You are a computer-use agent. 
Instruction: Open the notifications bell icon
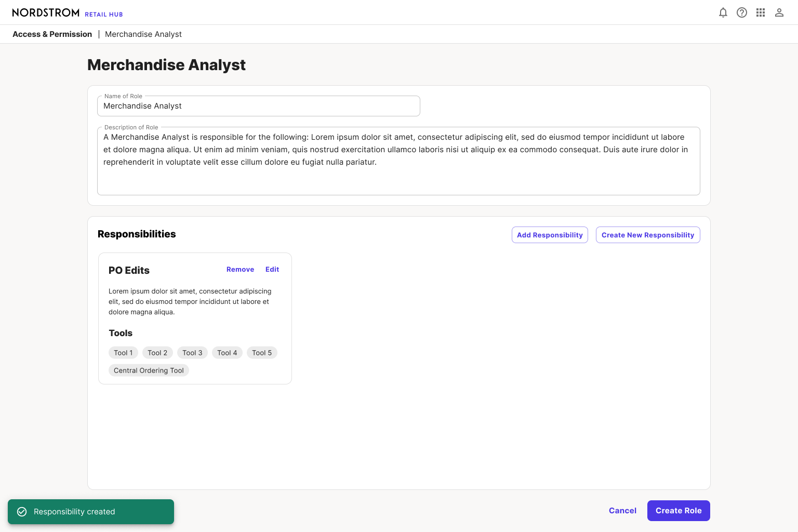[x=723, y=12]
